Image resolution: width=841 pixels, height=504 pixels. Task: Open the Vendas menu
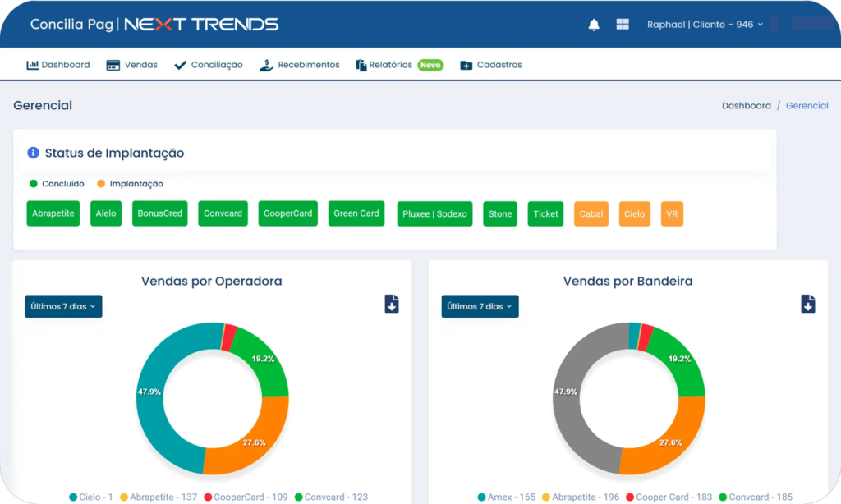[x=132, y=65]
